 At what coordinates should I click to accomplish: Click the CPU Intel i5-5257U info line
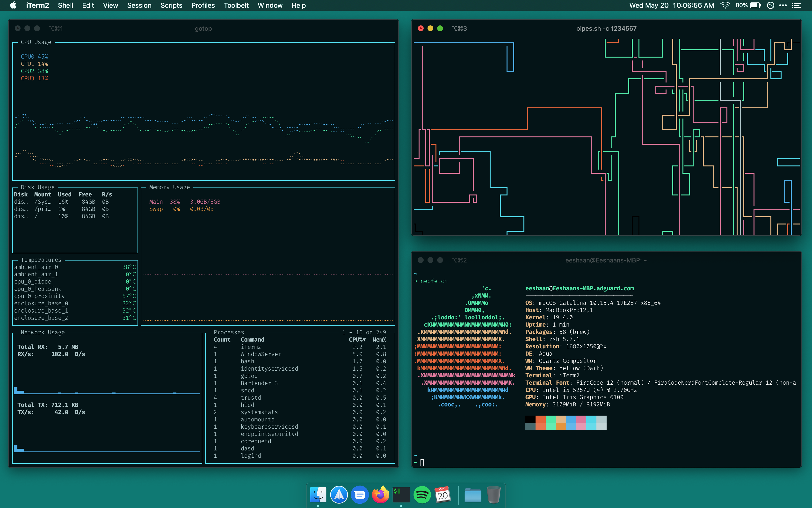[x=581, y=390]
